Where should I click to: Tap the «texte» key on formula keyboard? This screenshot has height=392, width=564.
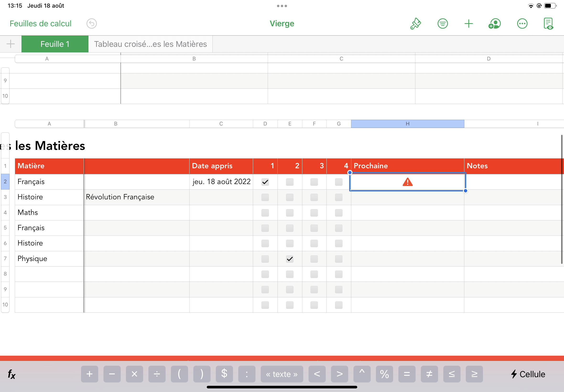[282, 374]
